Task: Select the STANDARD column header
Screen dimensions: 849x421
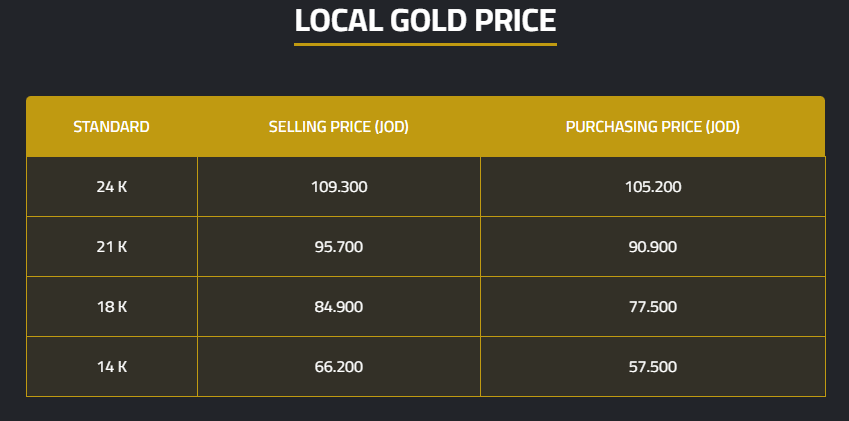Action: tap(112, 127)
